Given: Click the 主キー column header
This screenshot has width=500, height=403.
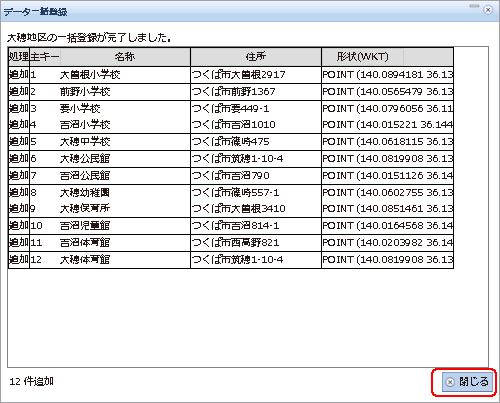Looking at the screenshot, I should point(45,57).
